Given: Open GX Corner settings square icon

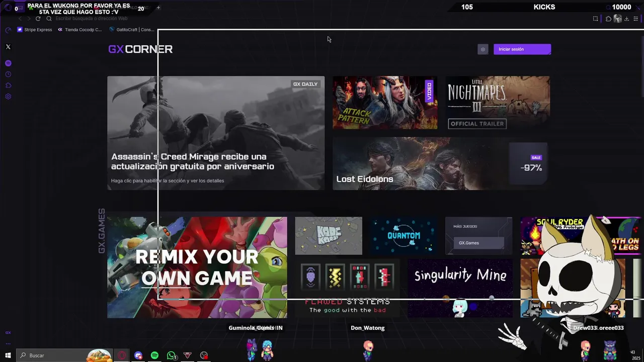Looking at the screenshot, I should pos(483,49).
